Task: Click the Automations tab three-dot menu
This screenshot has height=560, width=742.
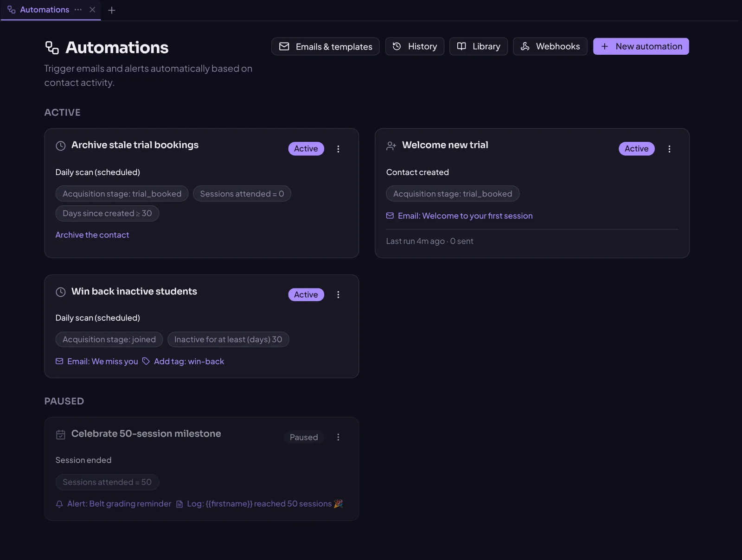Action: 78,10
